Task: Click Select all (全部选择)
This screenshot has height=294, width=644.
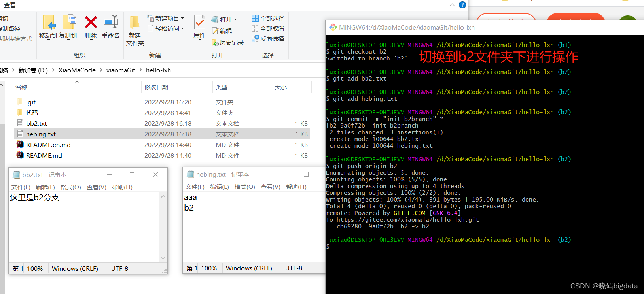Action: 268,18
